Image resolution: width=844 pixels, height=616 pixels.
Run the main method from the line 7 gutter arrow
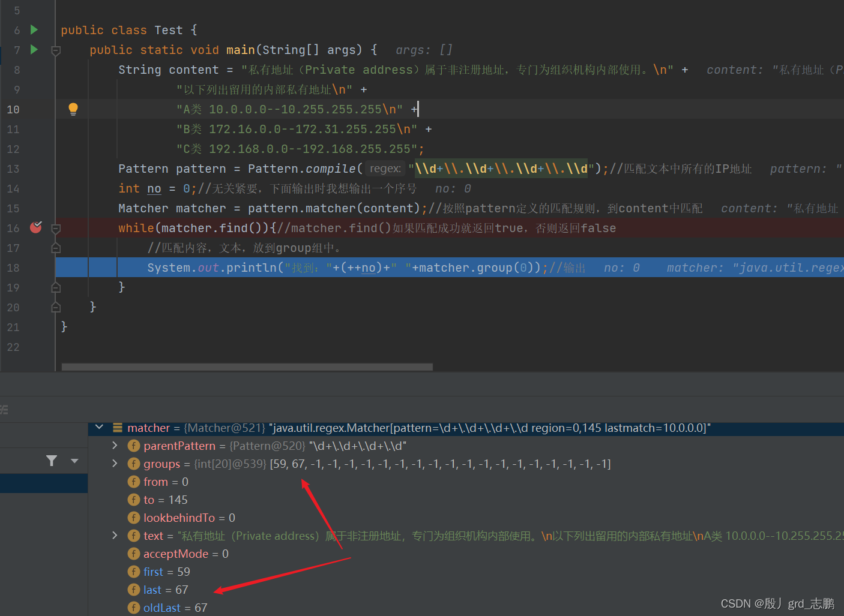pyautogui.click(x=34, y=49)
